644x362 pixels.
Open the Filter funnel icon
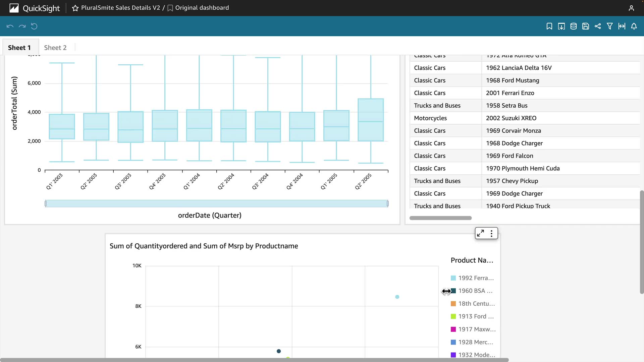click(x=609, y=26)
